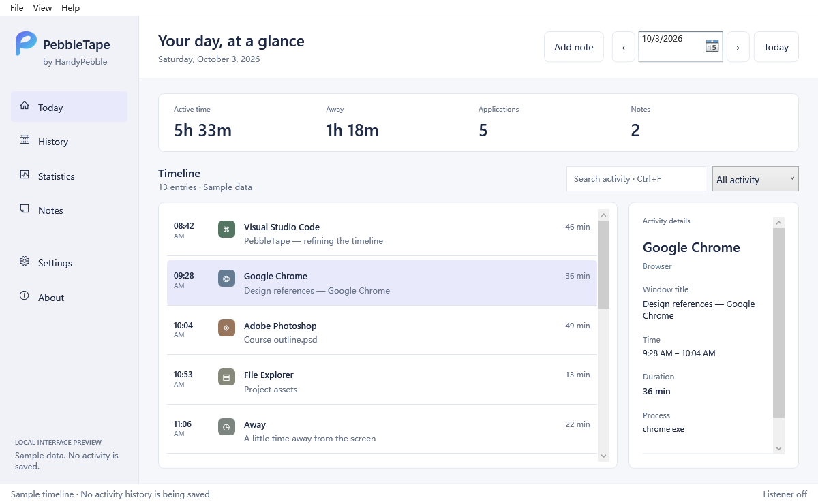Click the 9:28 AM – 10:04 AM time text
The image size is (818, 504).
click(679, 353)
